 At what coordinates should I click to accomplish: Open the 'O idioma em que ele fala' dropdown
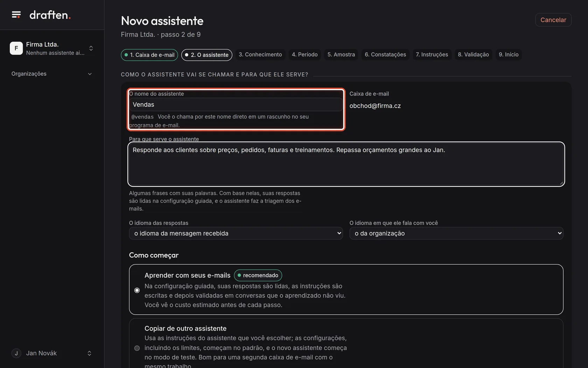click(x=456, y=233)
